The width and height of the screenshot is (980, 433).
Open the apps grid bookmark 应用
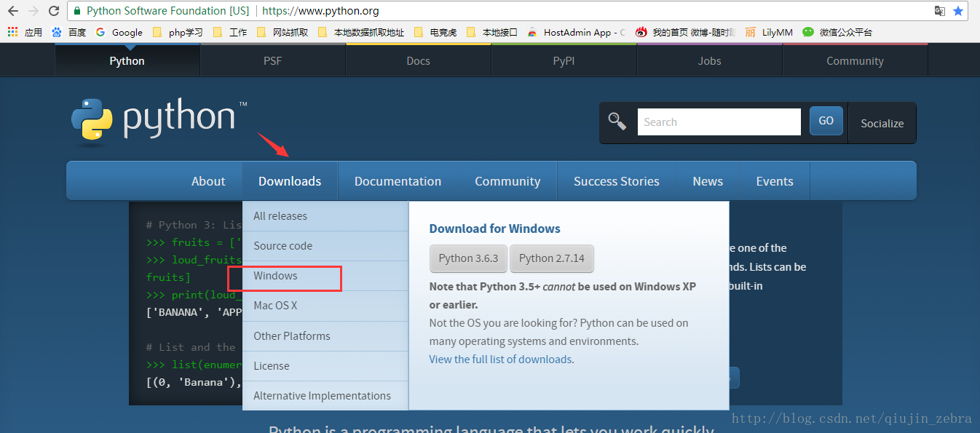coord(25,32)
